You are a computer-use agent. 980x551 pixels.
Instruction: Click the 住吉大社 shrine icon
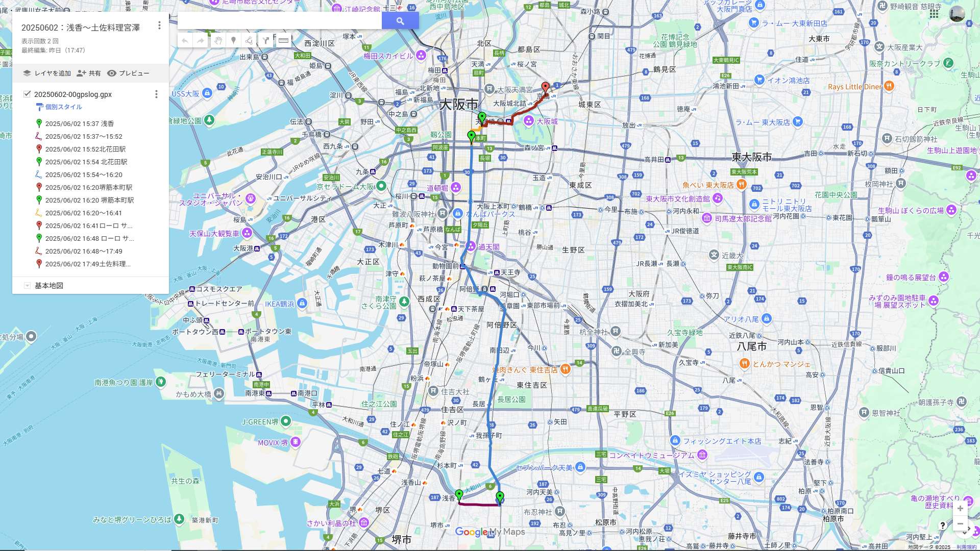coord(433,391)
